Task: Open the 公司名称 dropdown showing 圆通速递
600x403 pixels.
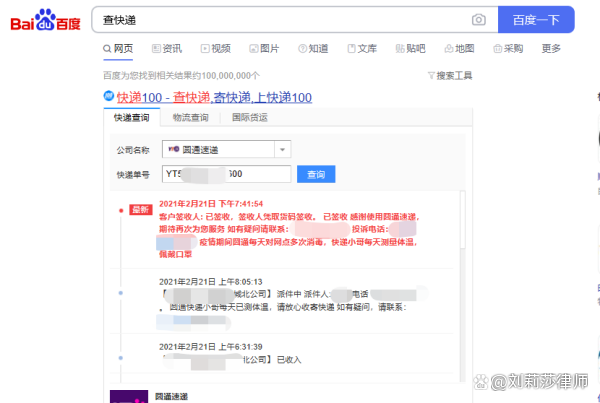Action: point(227,149)
